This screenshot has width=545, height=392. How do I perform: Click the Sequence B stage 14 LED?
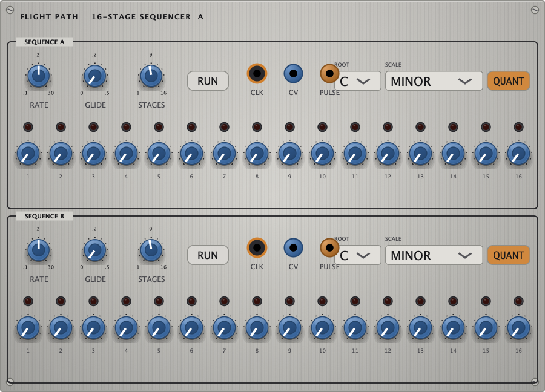point(453,301)
